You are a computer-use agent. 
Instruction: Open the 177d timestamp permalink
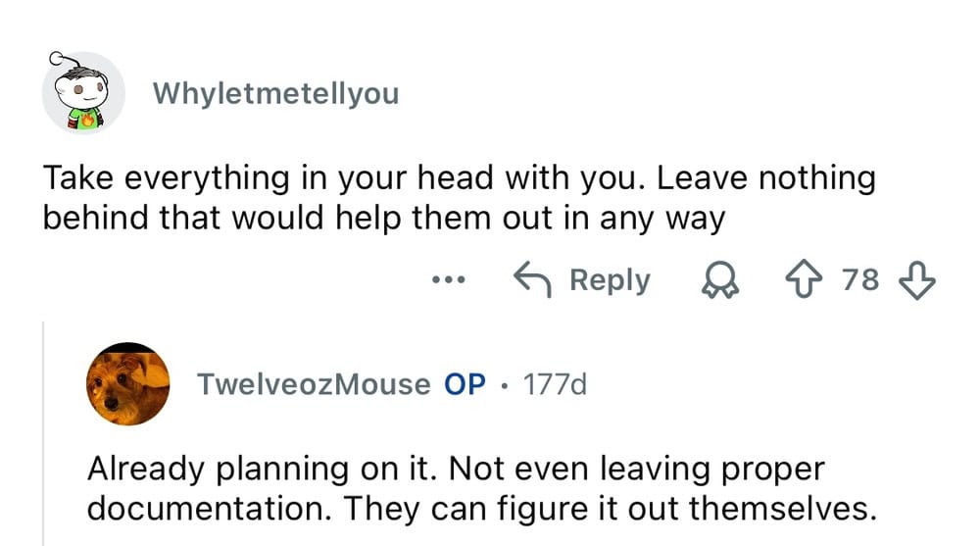555,384
